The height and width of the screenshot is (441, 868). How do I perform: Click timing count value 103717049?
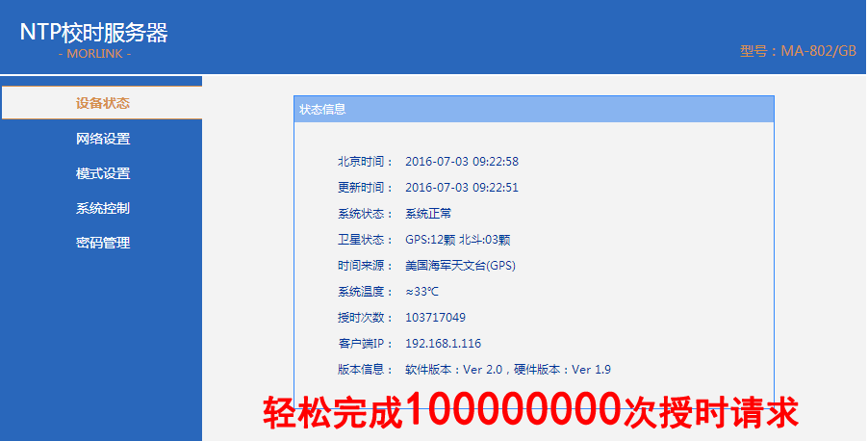[x=435, y=318]
